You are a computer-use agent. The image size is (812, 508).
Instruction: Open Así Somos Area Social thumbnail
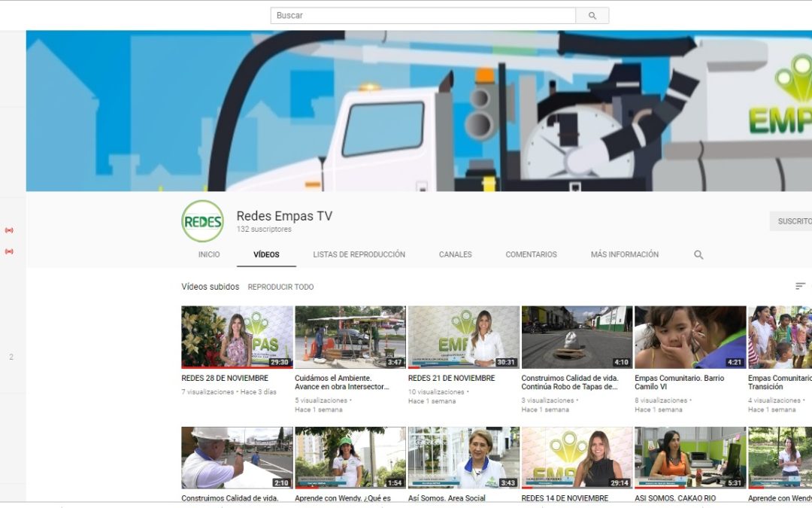point(463,458)
